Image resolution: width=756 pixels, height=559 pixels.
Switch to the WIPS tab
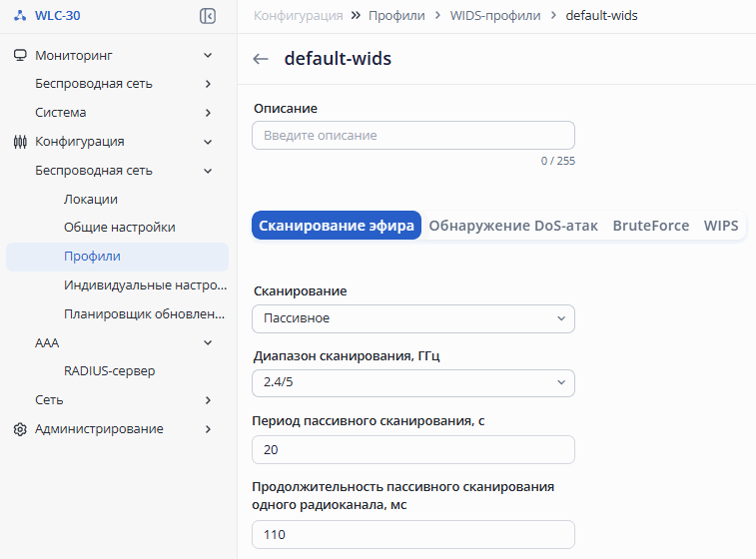(x=721, y=226)
